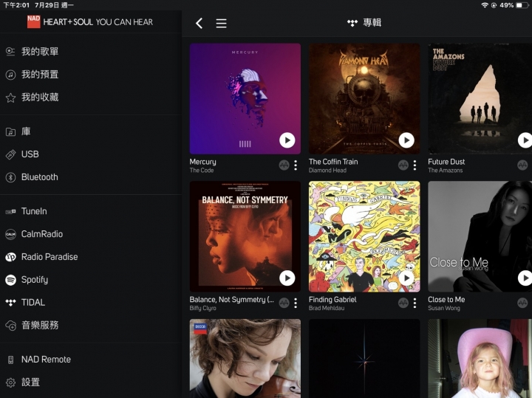Click the gear icon beside 設置
Screen dimensions: 532x398
(10, 382)
